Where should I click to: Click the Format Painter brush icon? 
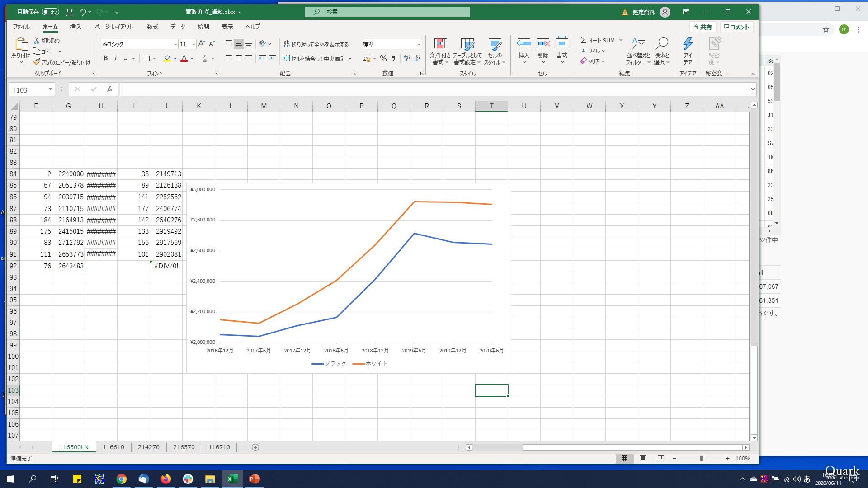pyautogui.click(x=37, y=62)
